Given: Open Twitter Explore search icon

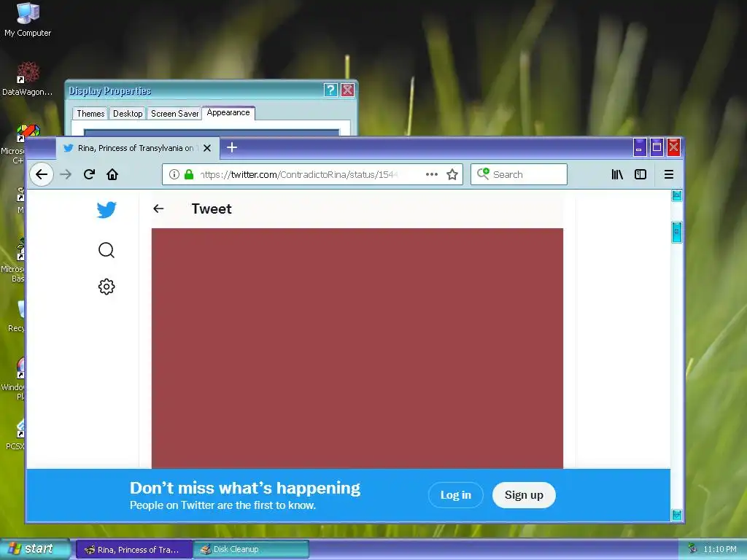Looking at the screenshot, I should 107,250.
